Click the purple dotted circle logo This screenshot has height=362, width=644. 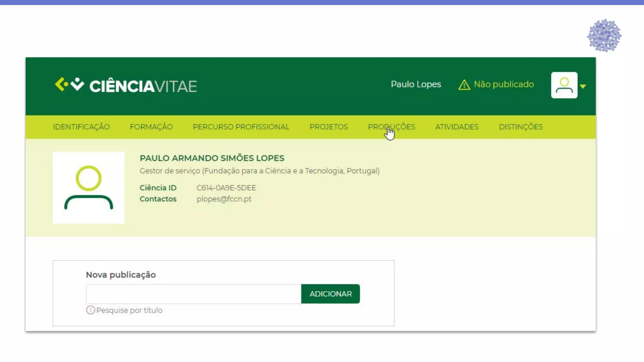(x=604, y=36)
